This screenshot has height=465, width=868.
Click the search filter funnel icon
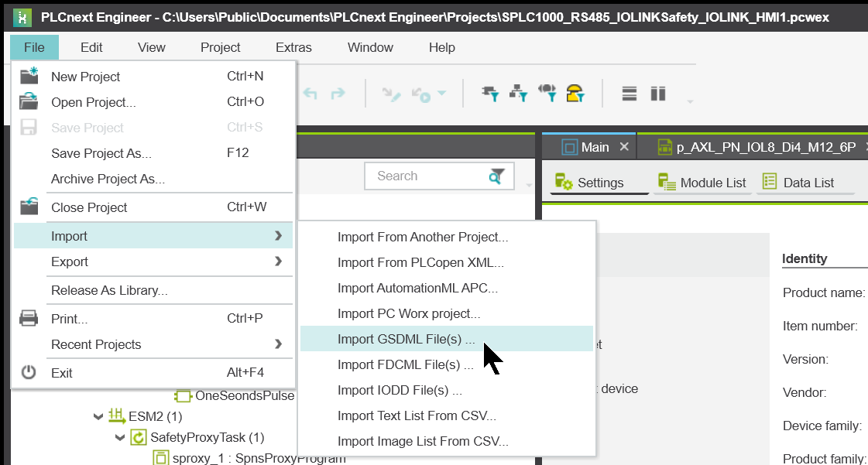point(496,176)
